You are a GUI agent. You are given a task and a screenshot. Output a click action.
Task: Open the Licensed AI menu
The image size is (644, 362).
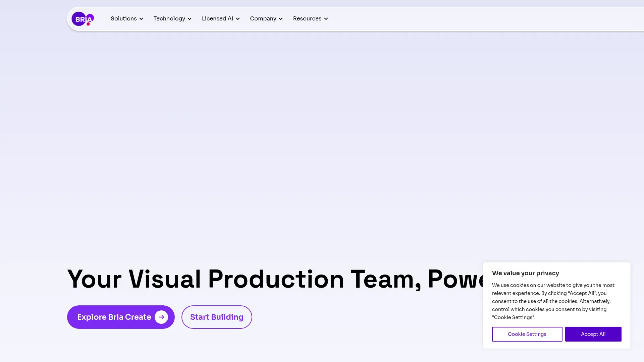pyautogui.click(x=221, y=19)
